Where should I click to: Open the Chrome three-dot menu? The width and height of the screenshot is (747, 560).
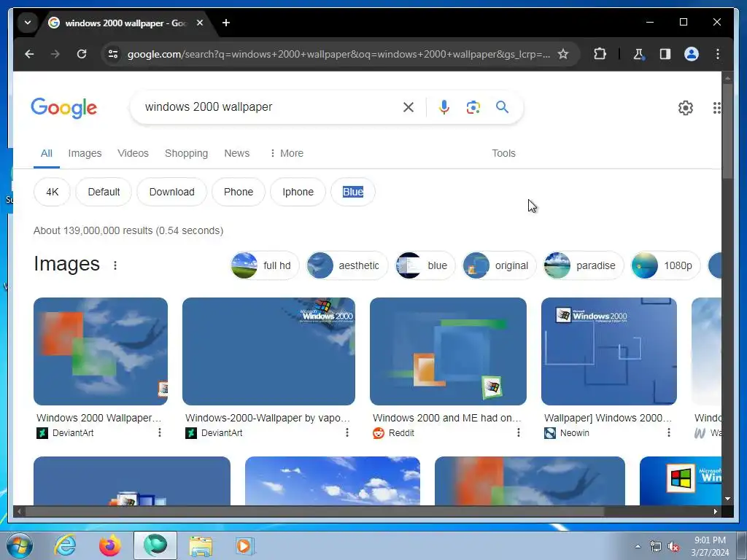click(x=718, y=54)
